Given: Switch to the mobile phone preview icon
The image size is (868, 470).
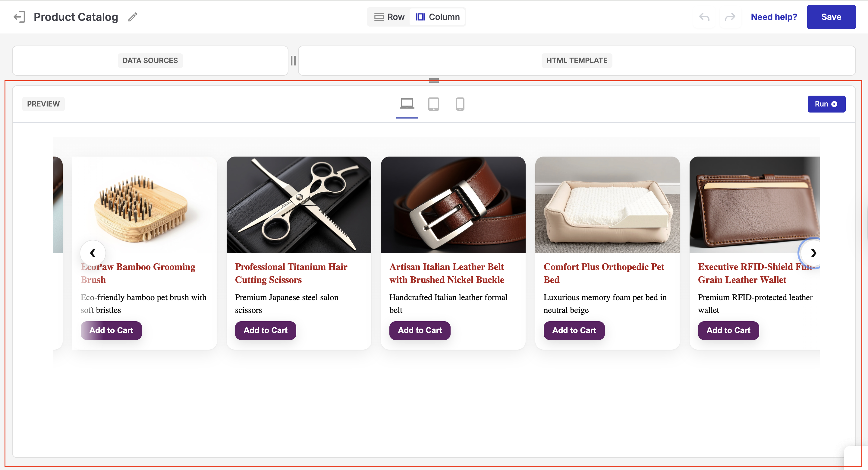Looking at the screenshot, I should tap(460, 104).
